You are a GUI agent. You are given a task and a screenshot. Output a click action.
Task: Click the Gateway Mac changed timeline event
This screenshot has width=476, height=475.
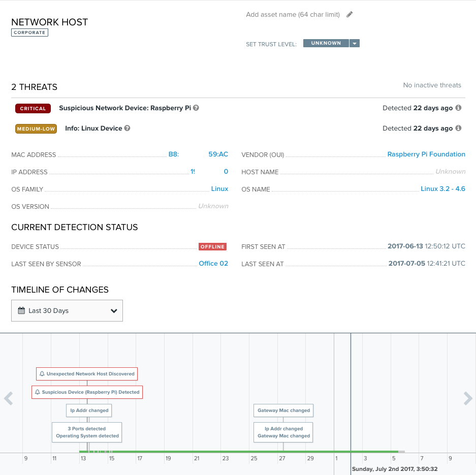pyautogui.click(x=283, y=410)
